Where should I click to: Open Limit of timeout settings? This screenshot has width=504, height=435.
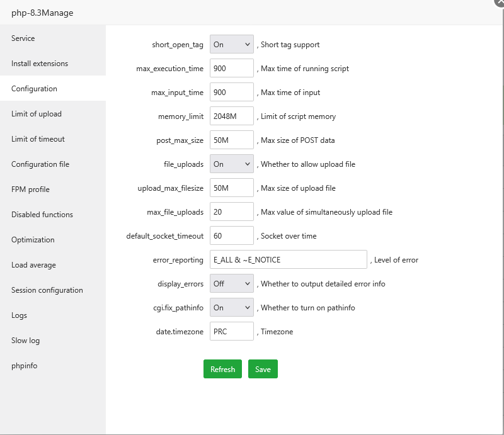point(36,138)
